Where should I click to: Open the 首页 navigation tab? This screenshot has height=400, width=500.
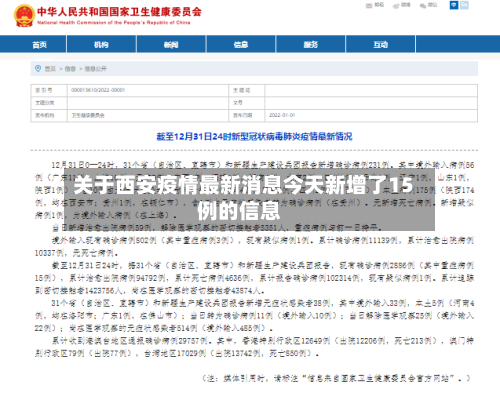[39, 45]
